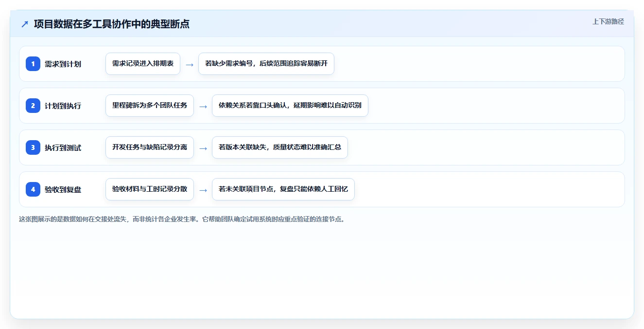Select the step 1 number badge

point(33,64)
